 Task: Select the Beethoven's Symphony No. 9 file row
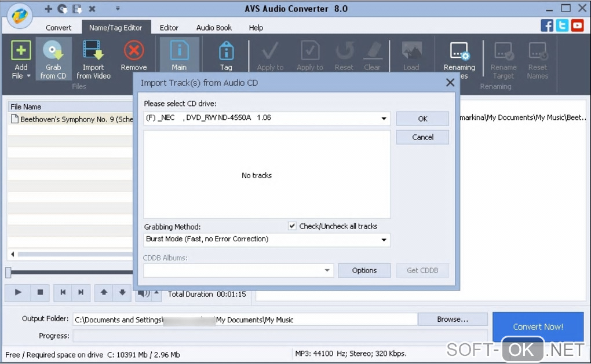click(71, 119)
